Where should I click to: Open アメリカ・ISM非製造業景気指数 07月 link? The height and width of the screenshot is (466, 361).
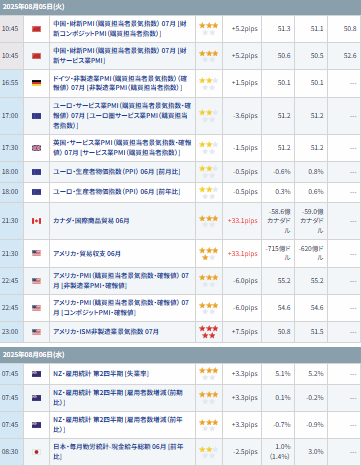click(x=106, y=332)
